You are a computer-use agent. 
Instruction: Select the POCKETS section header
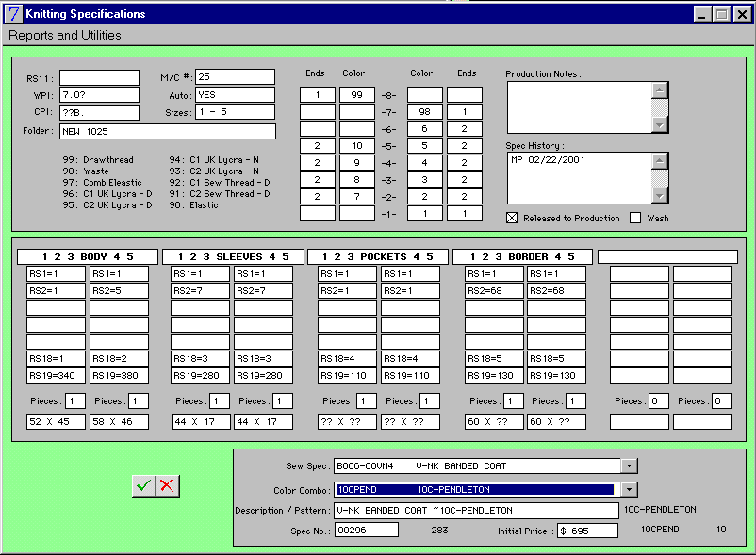coord(378,256)
